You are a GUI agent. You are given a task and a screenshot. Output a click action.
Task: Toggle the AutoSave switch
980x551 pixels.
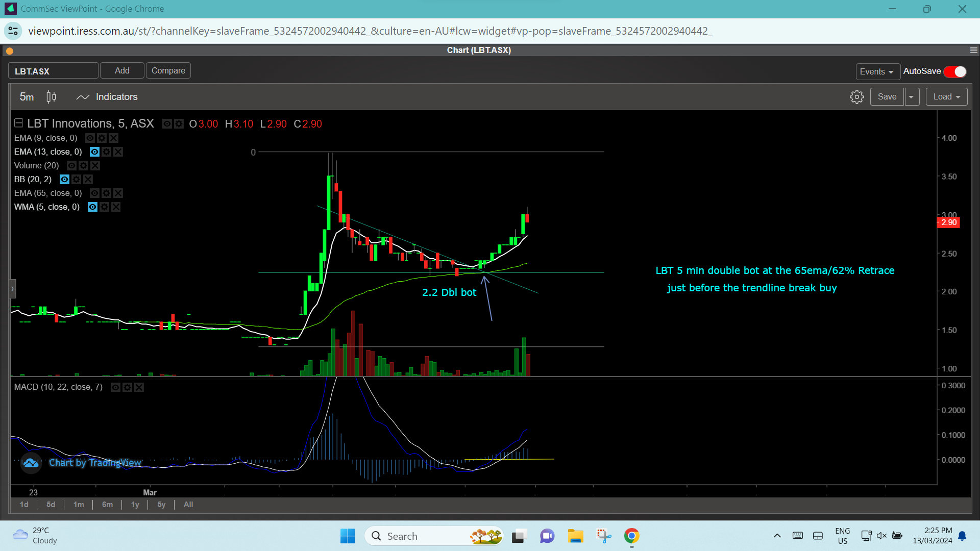(955, 72)
